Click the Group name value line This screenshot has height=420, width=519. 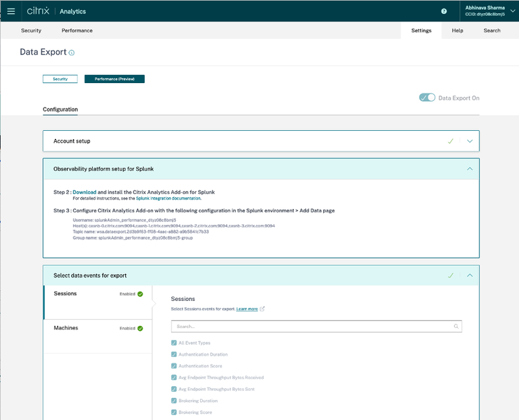[133, 237]
